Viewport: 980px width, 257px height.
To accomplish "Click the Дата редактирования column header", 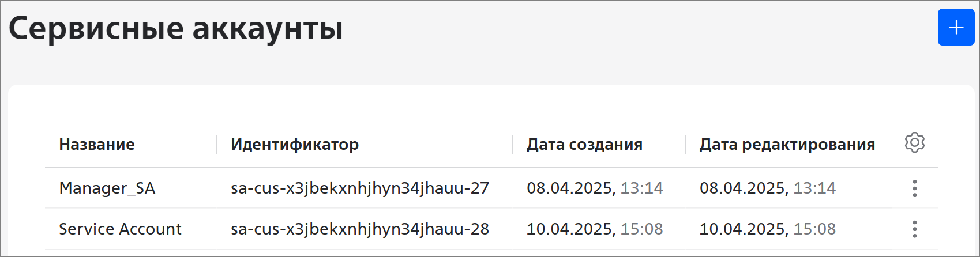I will [x=787, y=145].
